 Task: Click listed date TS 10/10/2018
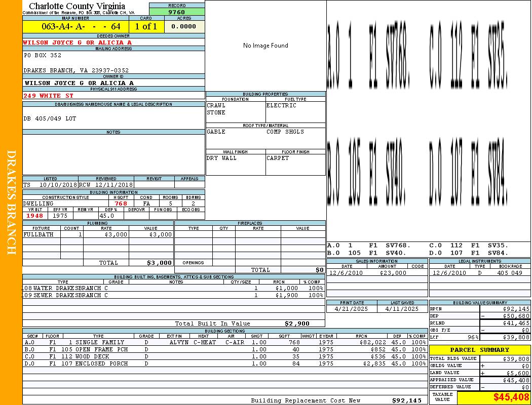point(50,185)
